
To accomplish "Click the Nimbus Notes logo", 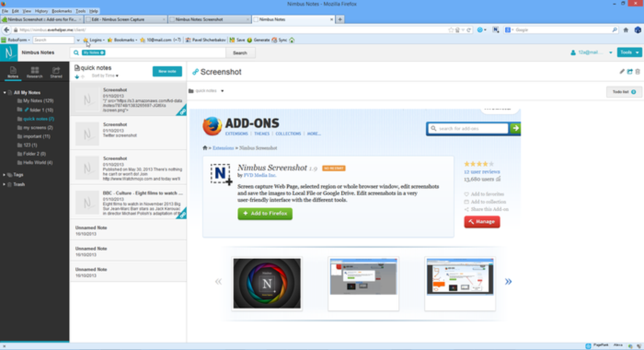I will [x=9, y=52].
